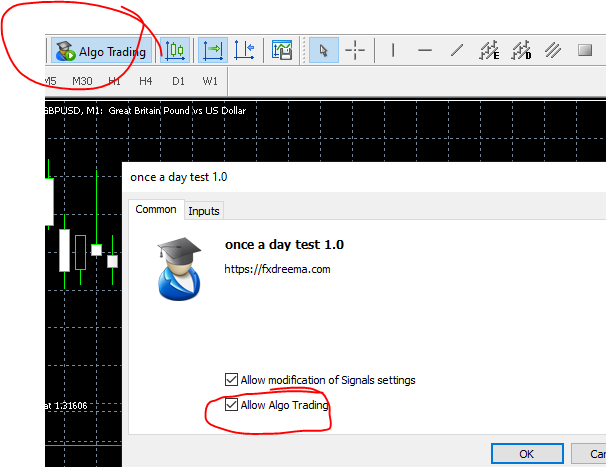606x467 pixels.
Task: Draw a horizontal line tool
Action: point(425,50)
